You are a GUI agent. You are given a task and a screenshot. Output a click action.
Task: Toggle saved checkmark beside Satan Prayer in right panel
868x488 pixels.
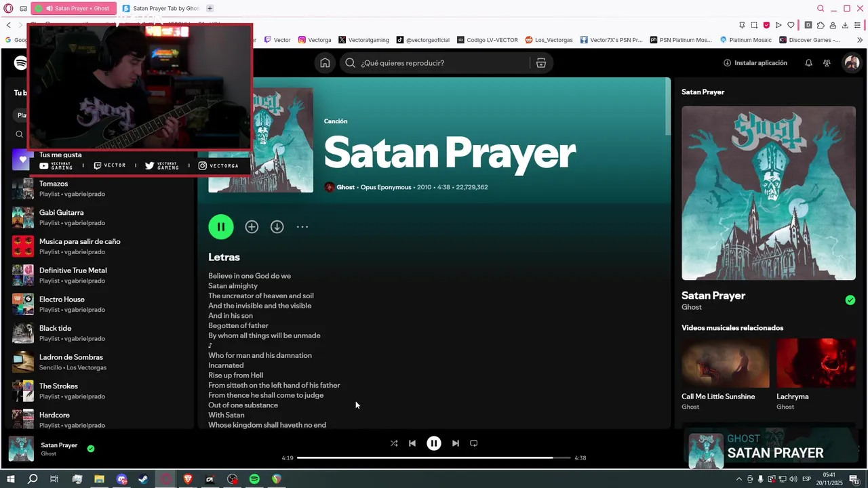pyautogui.click(x=850, y=300)
